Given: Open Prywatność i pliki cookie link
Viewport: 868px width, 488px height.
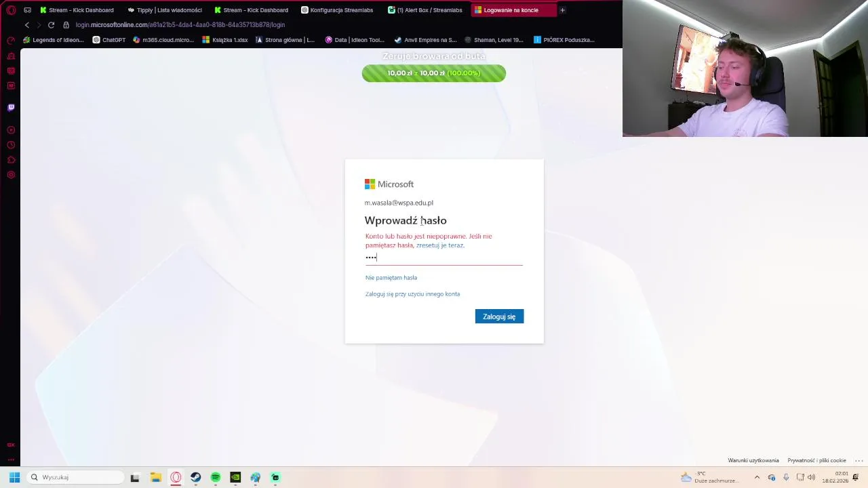Looking at the screenshot, I should click(x=816, y=460).
